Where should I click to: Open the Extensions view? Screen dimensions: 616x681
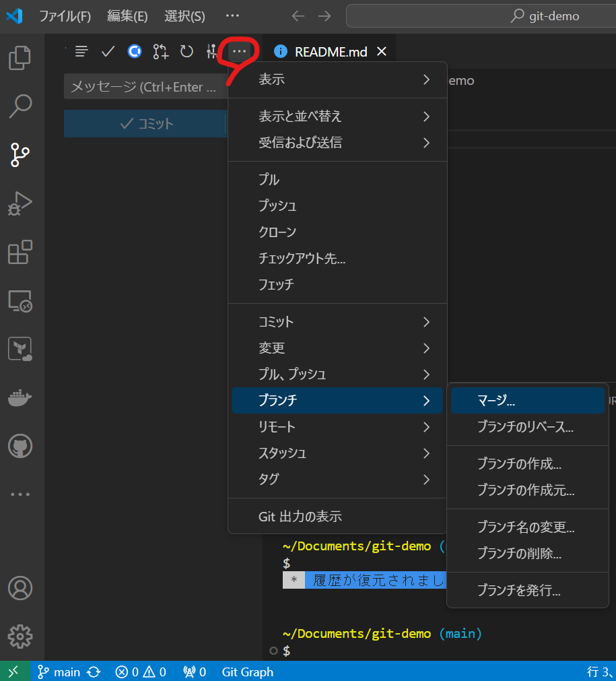pyautogui.click(x=20, y=252)
